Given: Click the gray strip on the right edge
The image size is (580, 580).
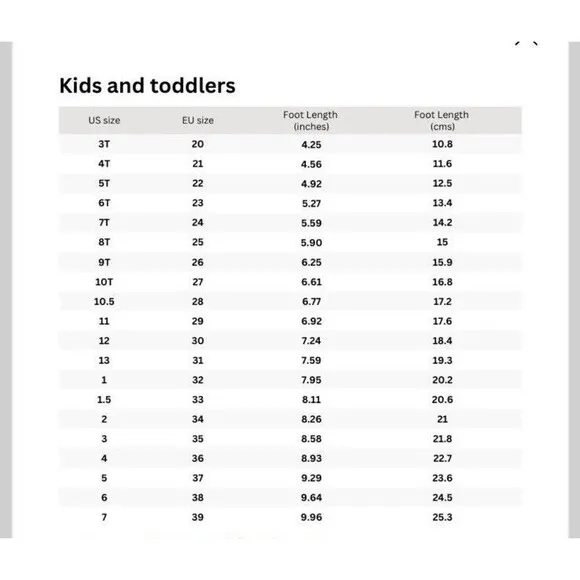Looking at the screenshot, I should 574,290.
